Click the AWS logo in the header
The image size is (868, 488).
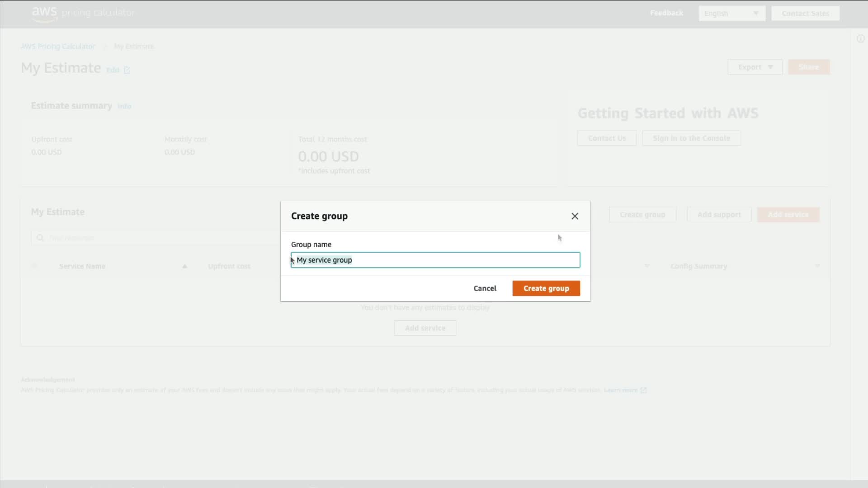44,13
